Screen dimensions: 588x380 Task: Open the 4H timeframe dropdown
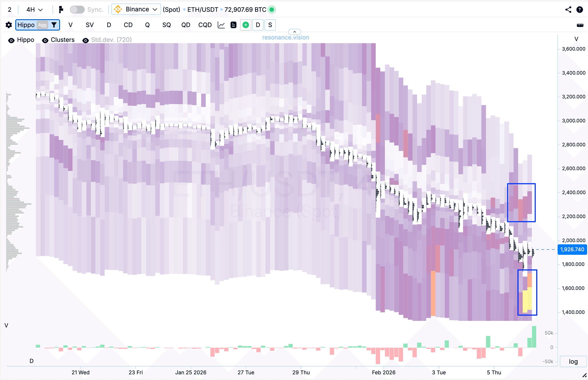[x=34, y=10]
